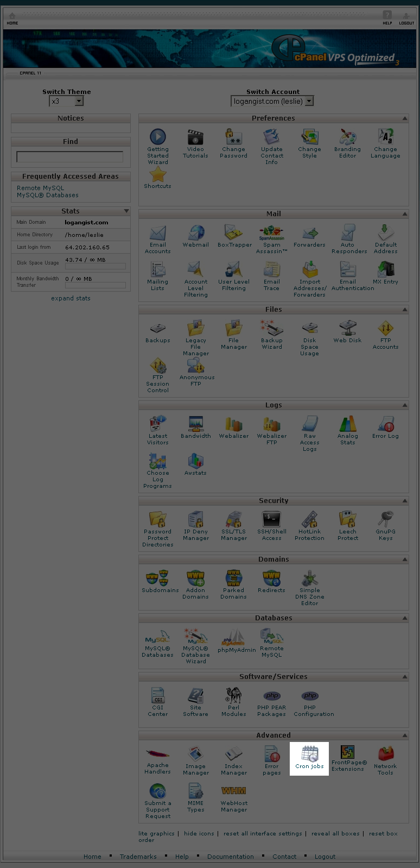Click reset all interface settings
The image size is (420, 868).
263,833
